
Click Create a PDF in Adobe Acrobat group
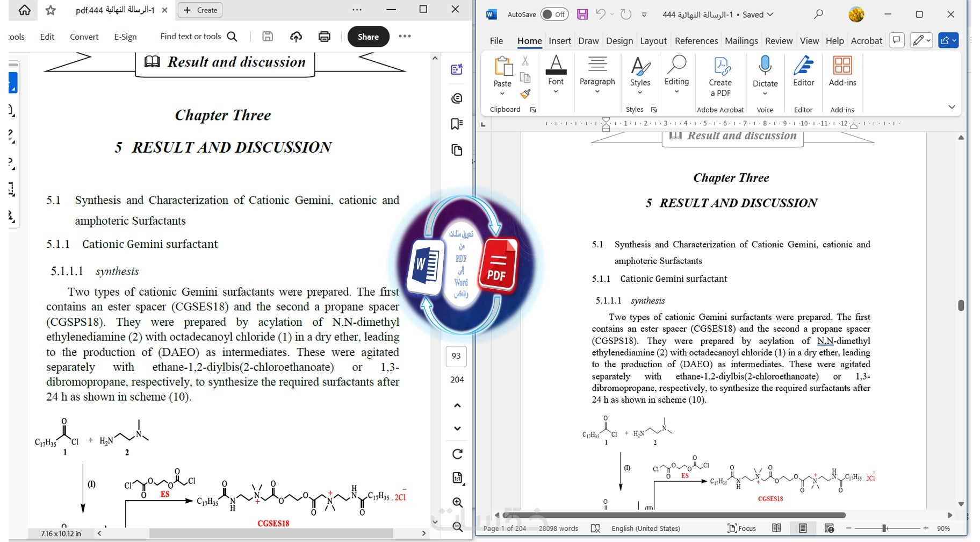(720, 76)
